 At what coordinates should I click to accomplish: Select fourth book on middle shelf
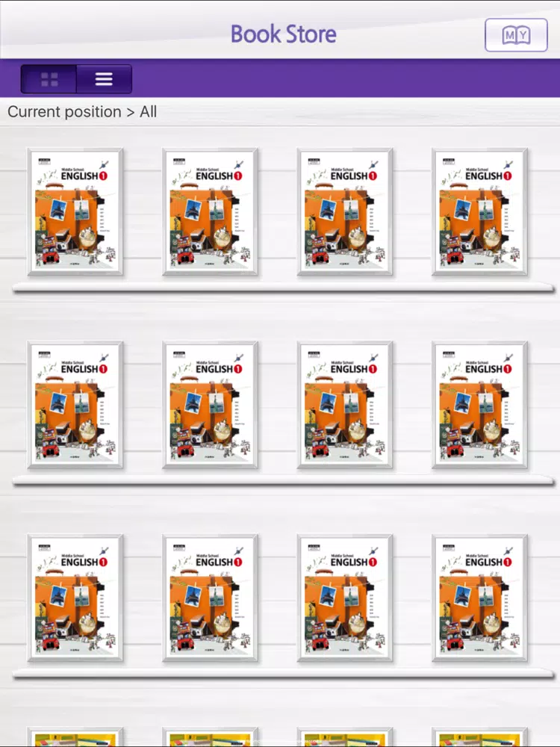point(479,404)
